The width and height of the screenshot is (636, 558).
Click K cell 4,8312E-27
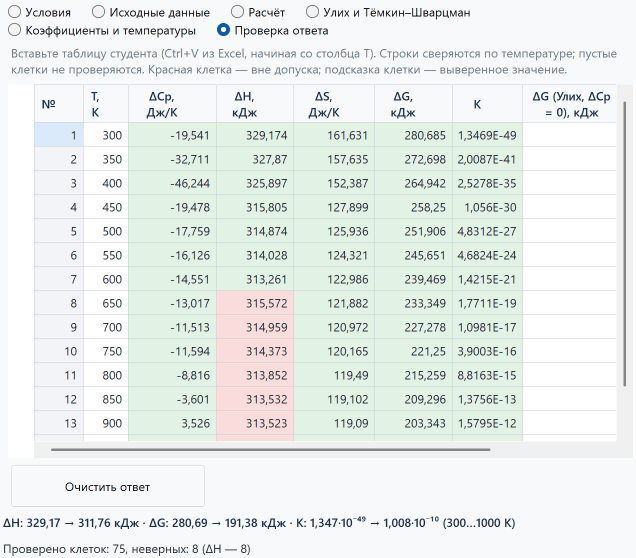(487, 231)
